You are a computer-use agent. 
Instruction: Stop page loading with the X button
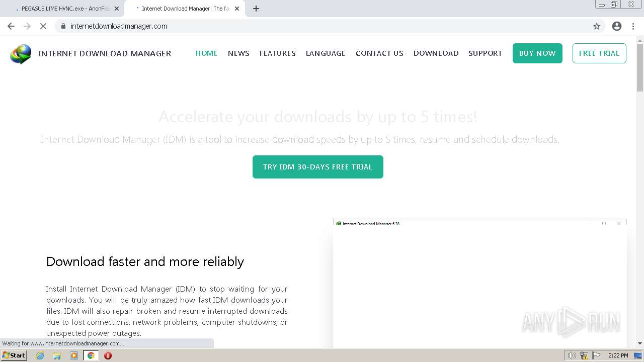43,26
